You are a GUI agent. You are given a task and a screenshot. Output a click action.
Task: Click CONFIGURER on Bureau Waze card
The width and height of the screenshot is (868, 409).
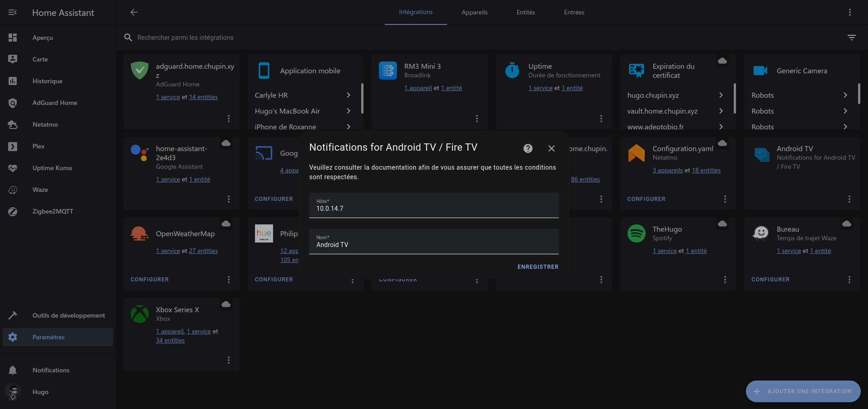(x=771, y=280)
